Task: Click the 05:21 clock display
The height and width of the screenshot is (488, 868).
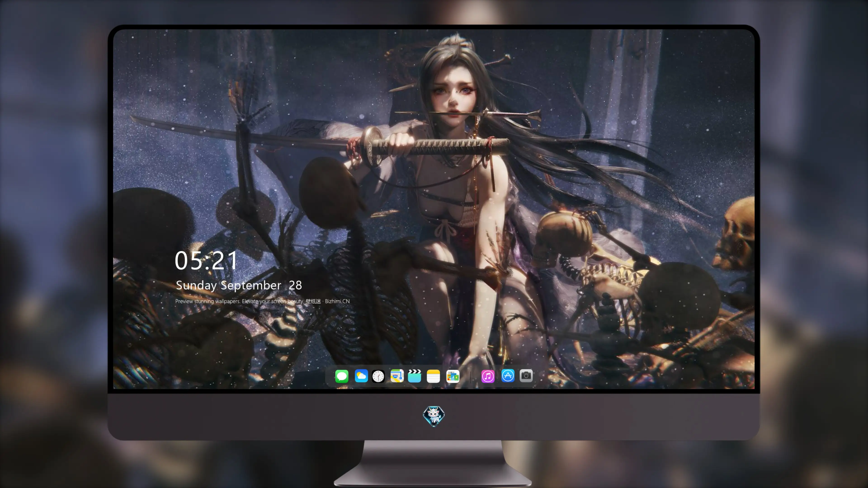Action: tap(206, 260)
